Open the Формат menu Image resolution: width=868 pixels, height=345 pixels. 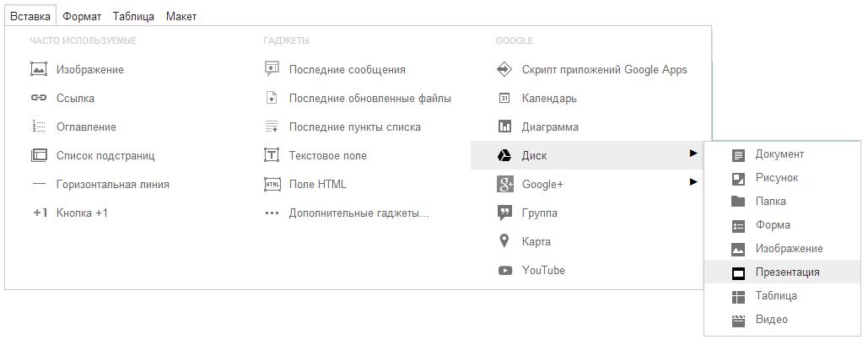tap(82, 16)
